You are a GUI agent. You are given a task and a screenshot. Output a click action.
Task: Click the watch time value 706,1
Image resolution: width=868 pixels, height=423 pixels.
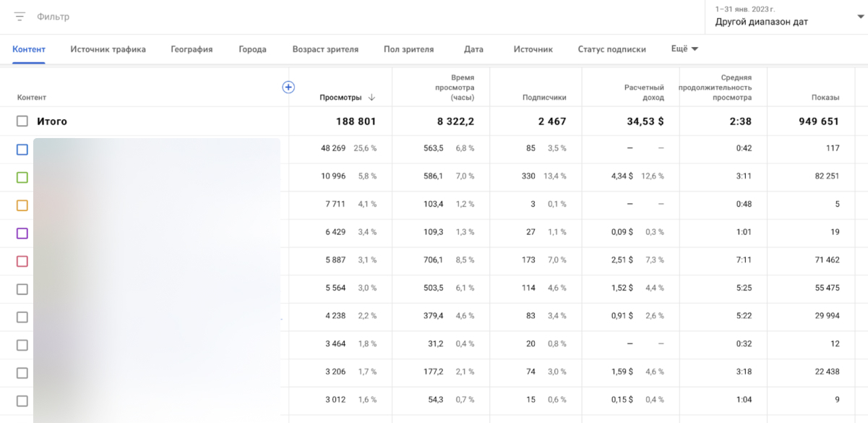click(x=433, y=260)
